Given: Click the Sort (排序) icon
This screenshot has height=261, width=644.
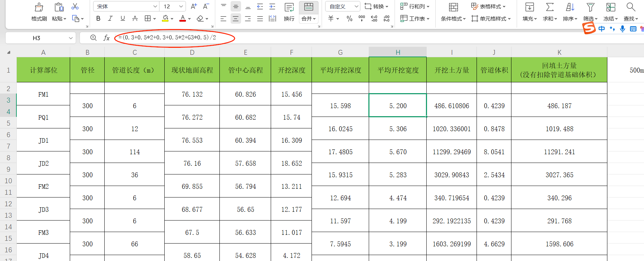Looking at the screenshot, I should click(570, 7).
